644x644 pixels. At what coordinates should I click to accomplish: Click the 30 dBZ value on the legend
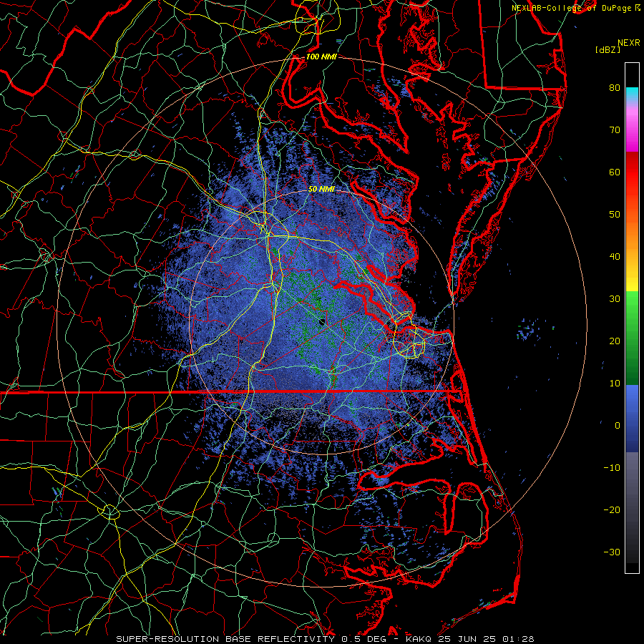(x=615, y=298)
